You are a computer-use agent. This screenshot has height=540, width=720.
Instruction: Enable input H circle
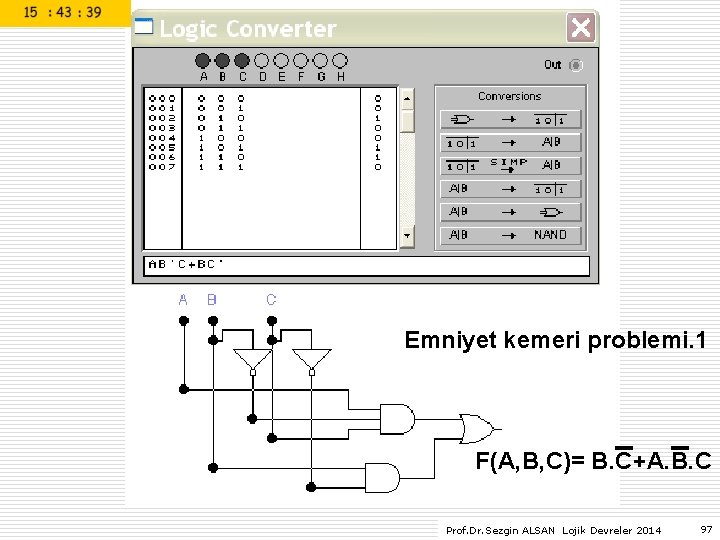tap(340, 61)
